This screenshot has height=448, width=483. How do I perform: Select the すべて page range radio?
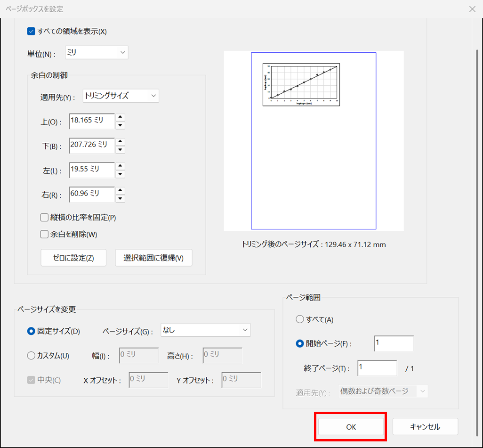[x=300, y=319]
